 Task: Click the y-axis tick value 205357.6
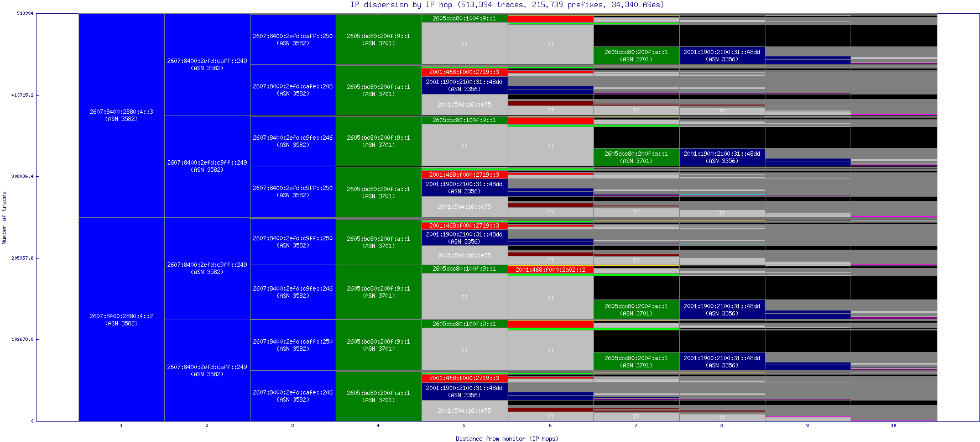tap(22, 258)
